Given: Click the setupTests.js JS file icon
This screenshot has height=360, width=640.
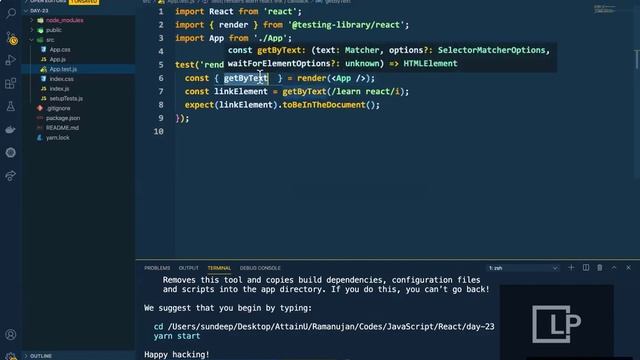Looking at the screenshot, I should (44, 98).
